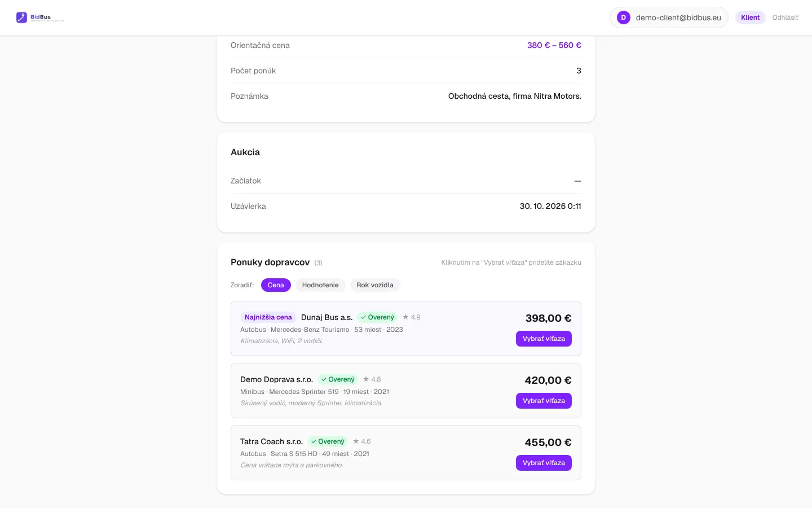
Task: Open the demo-client@bidbus.eu account pill
Action: click(x=669, y=17)
